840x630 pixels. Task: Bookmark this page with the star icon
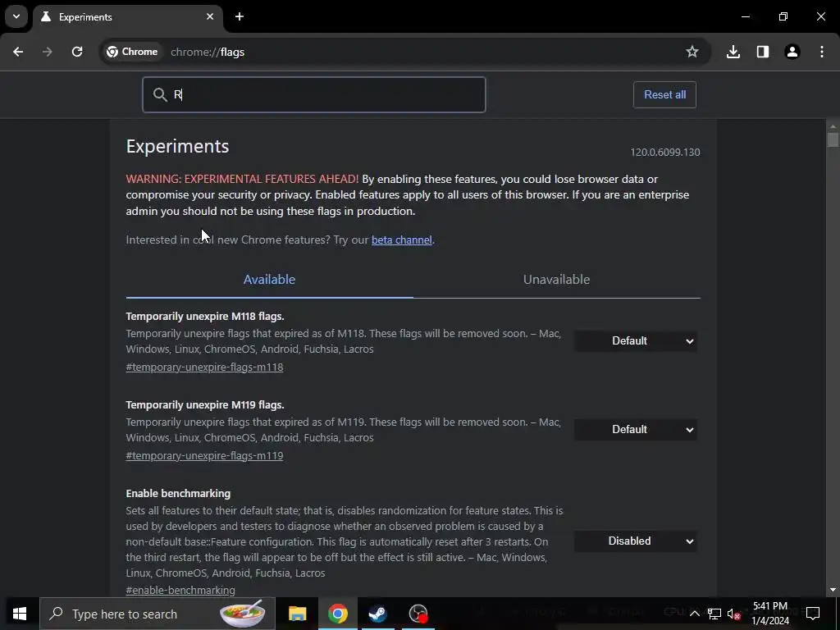(692, 52)
